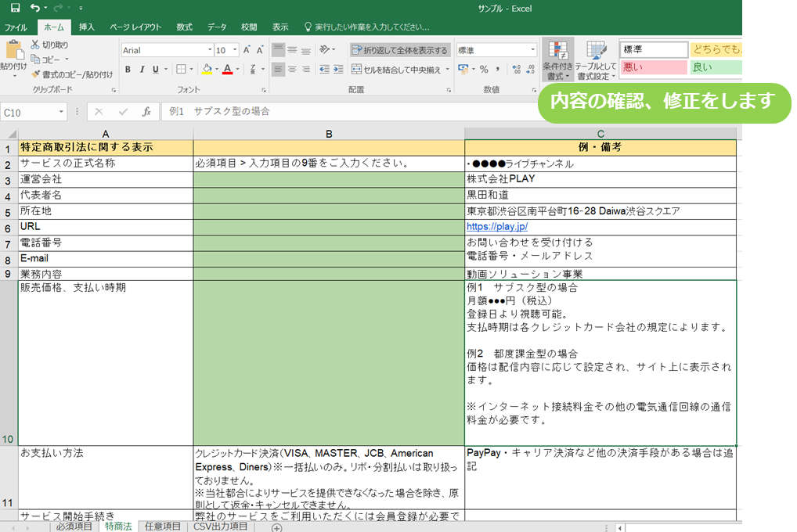Viewport: 797px width, 532px height.
Task: Apply Percent Style number format
Action: tap(484, 69)
